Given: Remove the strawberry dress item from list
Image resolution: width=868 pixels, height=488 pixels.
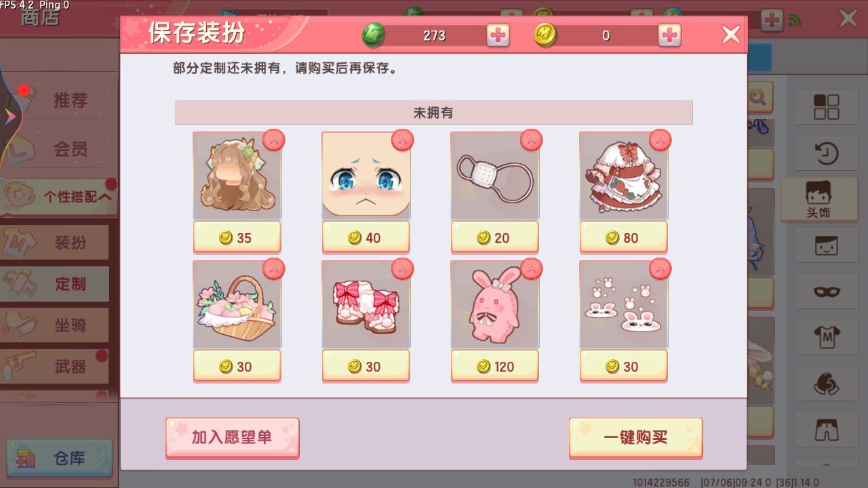Looking at the screenshot, I should point(660,140).
